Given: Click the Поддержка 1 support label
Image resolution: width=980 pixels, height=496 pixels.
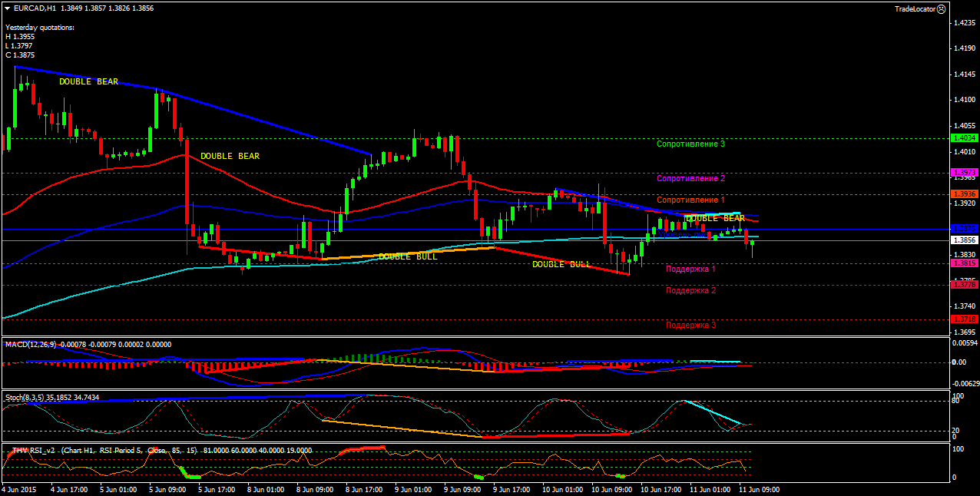Looking at the screenshot, I should [691, 269].
